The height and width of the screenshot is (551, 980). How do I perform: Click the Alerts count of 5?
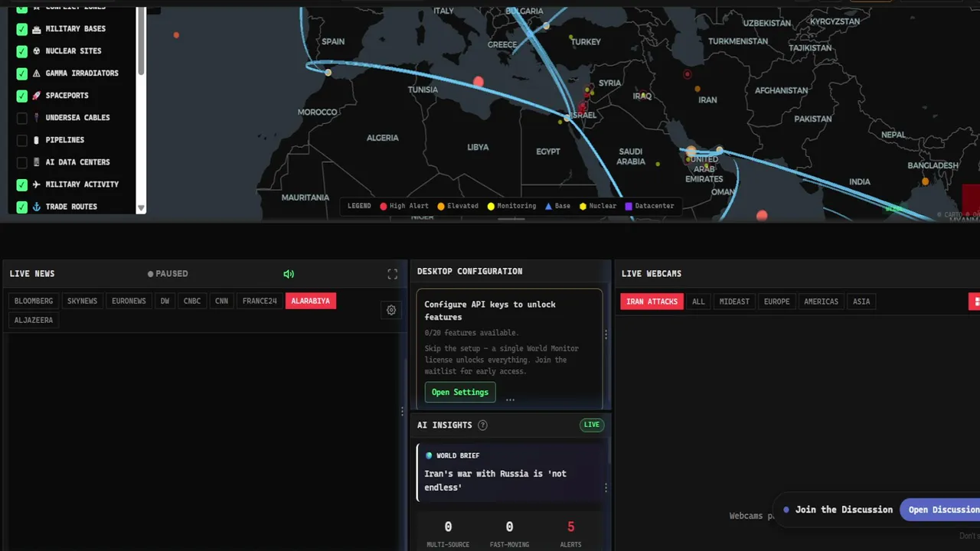click(570, 527)
